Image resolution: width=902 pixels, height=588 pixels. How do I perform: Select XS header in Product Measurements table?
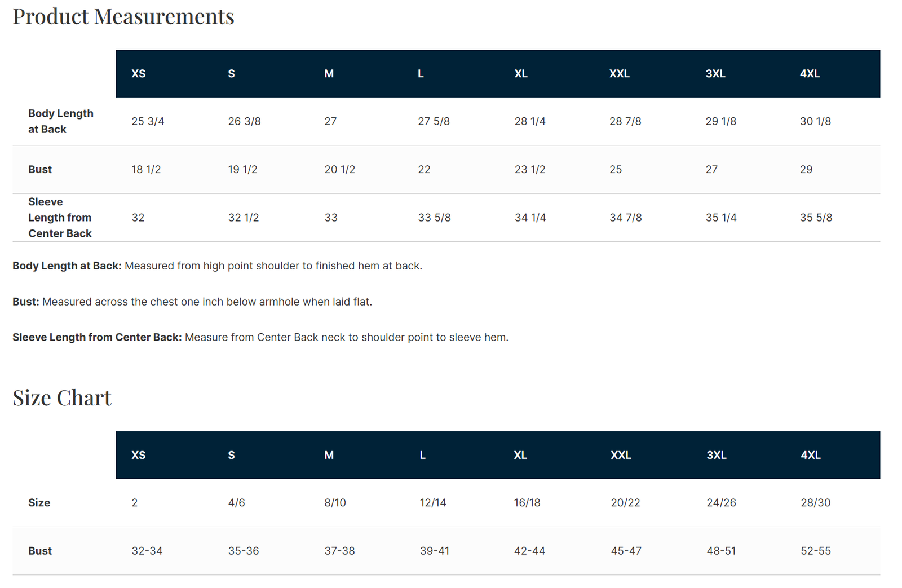[139, 74]
